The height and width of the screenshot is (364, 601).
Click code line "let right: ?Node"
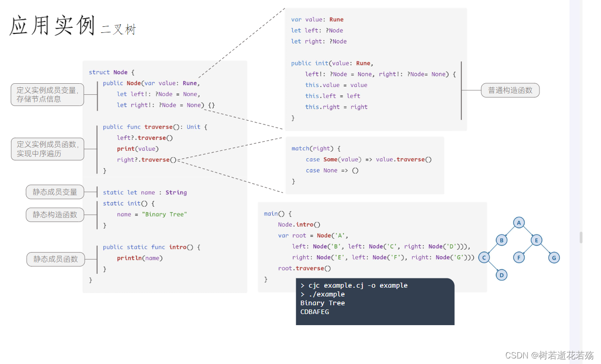[319, 41]
